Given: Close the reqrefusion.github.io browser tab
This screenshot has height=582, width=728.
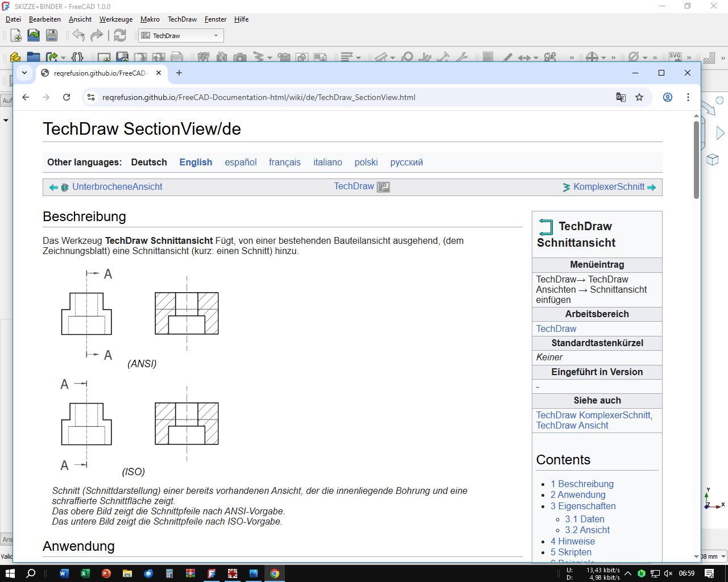Looking at the screenshot, I should [x=159, y=73].
